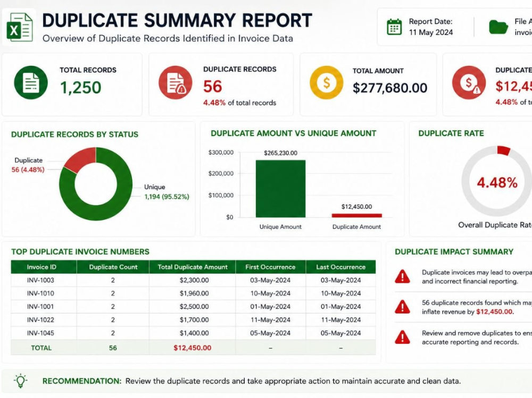Viewport: 532px width, 398px height.
Task: Click the $277,680.00 total amount value
Action: (390, 88)
